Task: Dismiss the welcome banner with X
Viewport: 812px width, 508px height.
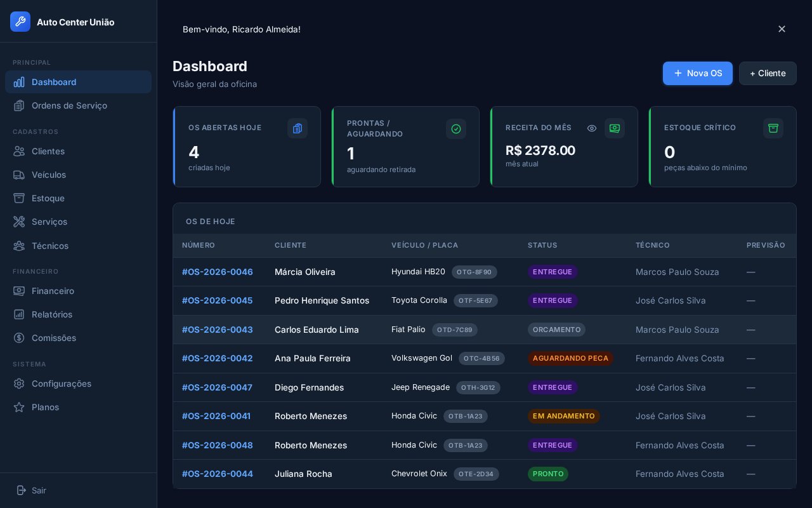Action: [782, 29]
